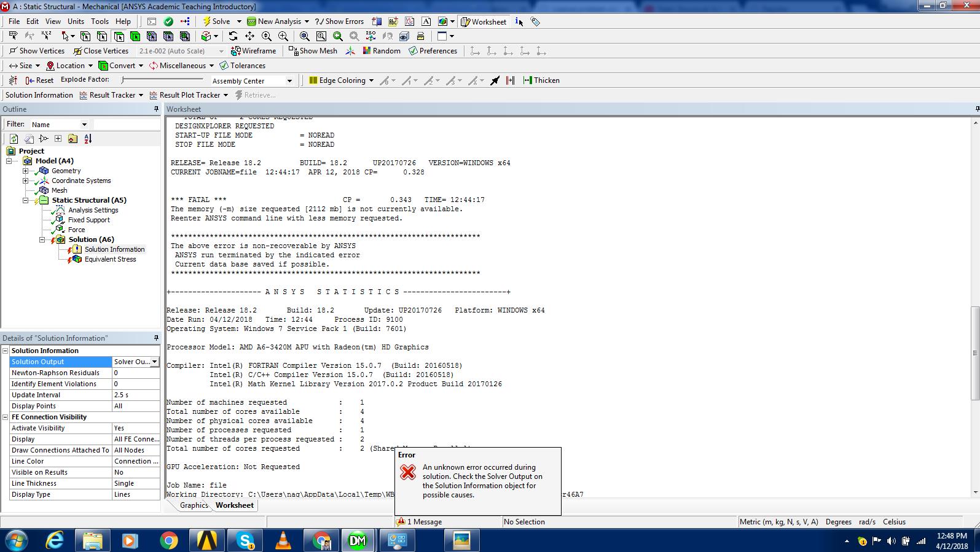980x552 pixels.
Task: Click the Solution Information toolbar button
Action: [39, 95]
